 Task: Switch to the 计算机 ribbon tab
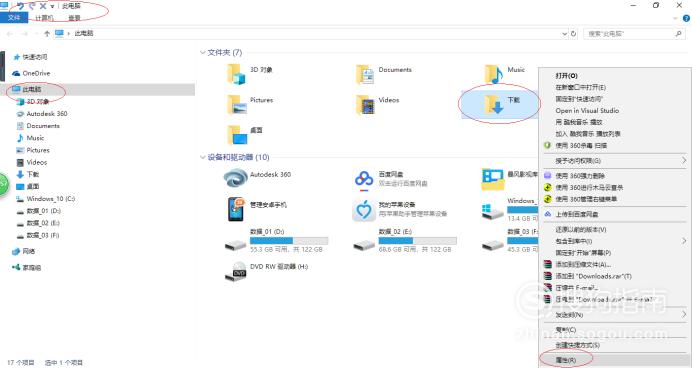pos(44,18)
